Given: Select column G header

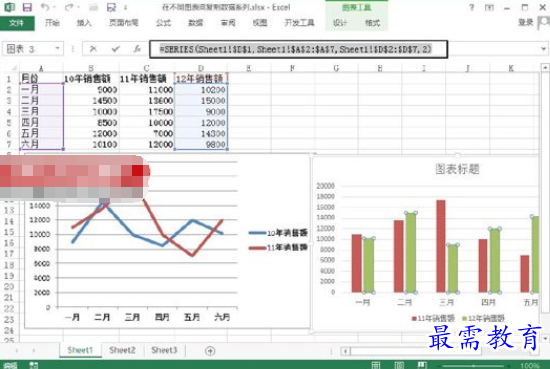Looking at the screenshot, I should [336, 68].
